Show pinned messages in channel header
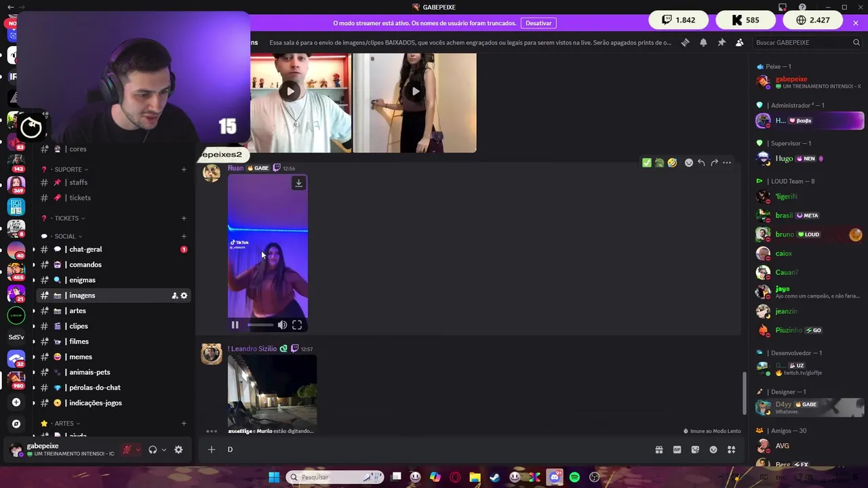 tap(722, 42)
